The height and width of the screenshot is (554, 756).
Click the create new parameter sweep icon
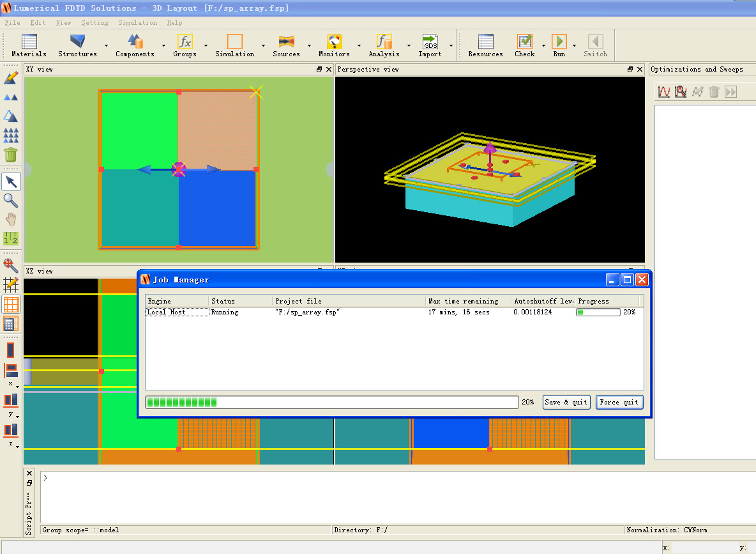664,91
